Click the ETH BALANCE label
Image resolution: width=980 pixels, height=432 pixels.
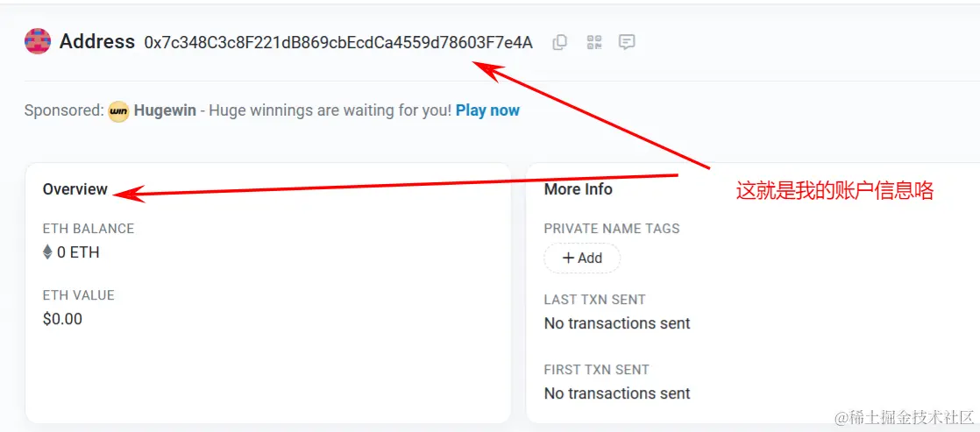pyautogui.click(x=89, y=229)
